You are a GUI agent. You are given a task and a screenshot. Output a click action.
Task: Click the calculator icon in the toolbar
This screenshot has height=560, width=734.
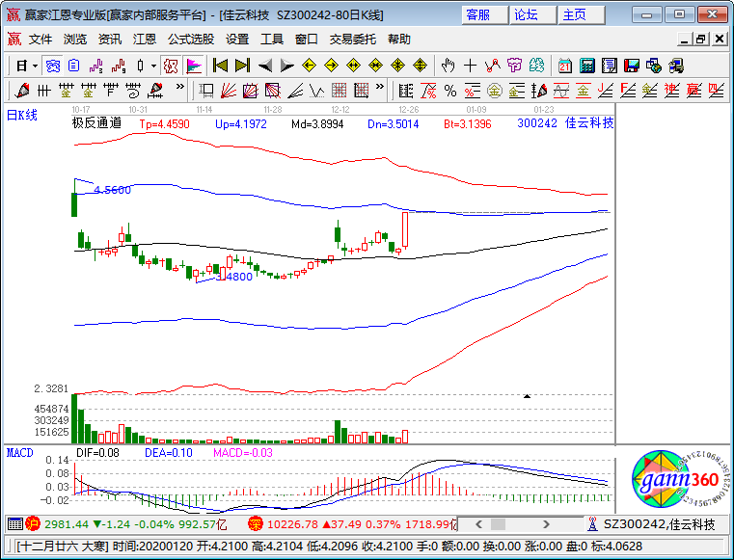(585, 66)
